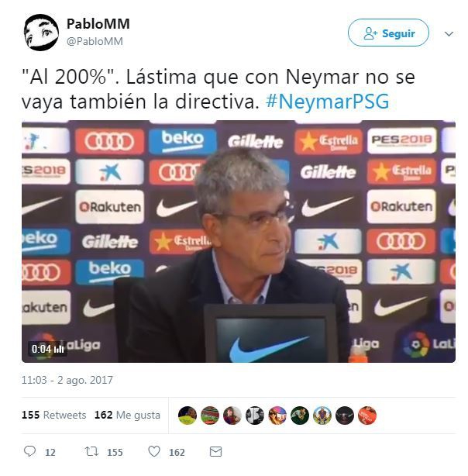The image size is (468, 476).
Task: View the 162 Me gusta list
Action: (127, 415)
